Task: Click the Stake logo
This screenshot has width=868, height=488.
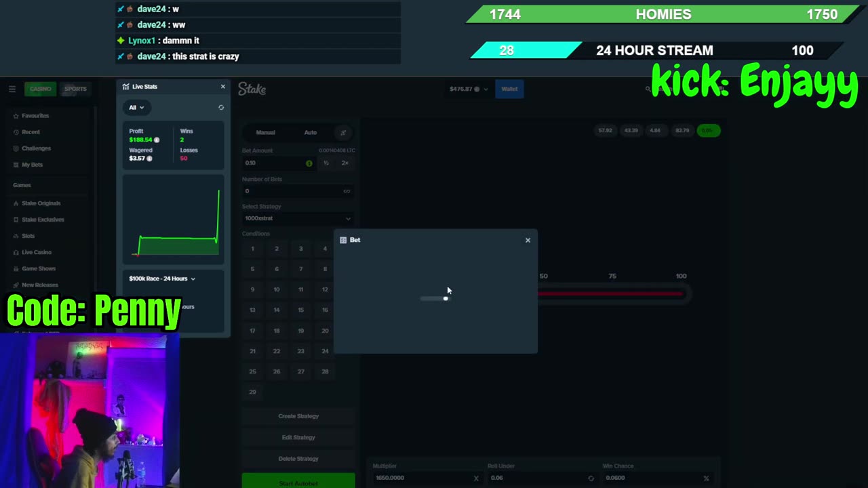Action: coord(252,89)
